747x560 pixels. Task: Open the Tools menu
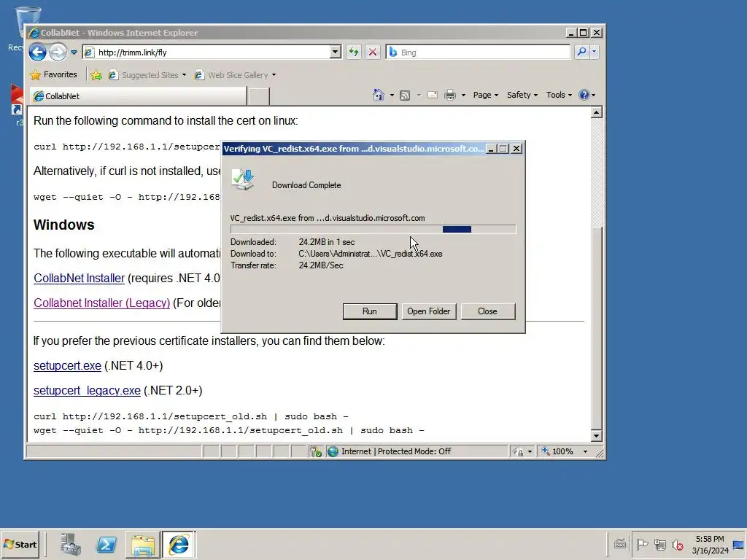click(x=559, y=95)
